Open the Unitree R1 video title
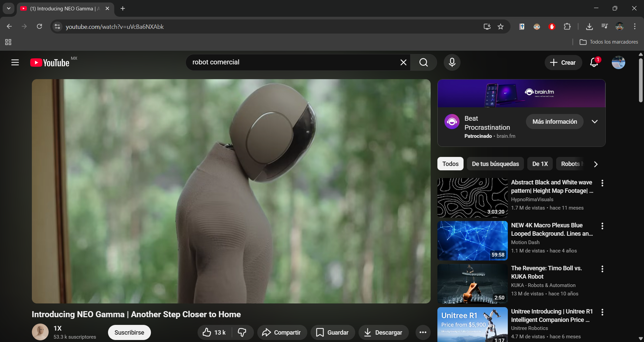This screenshot has width=644, height=342. (x=552, y=316)
